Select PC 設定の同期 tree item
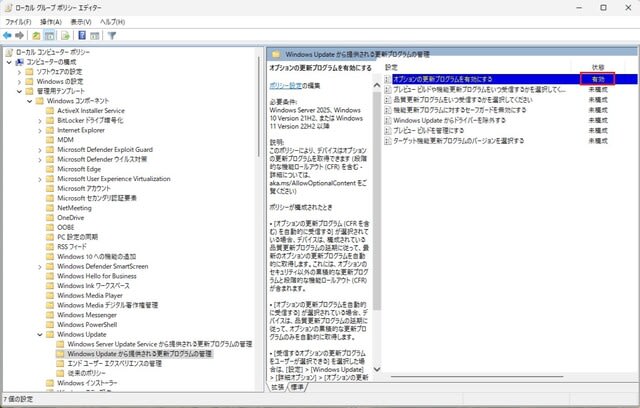Viewport: 640px width, 408px height. point(77,237)
